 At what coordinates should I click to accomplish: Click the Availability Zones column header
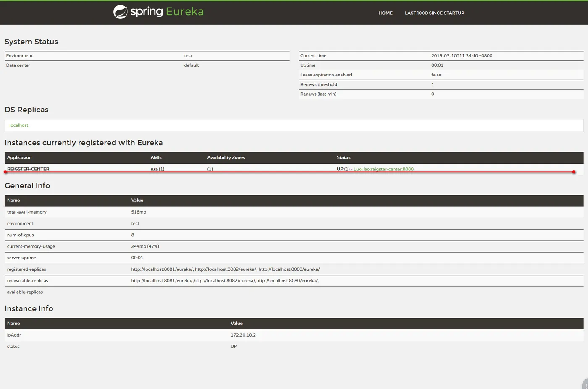pyautogui.click(x=226, y=157)
